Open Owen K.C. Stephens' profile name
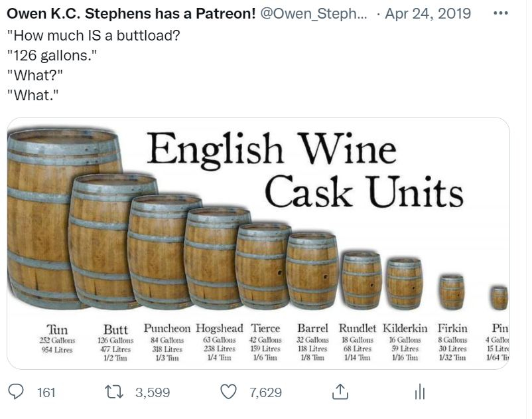Screen dimensions: 532x419 (131, 13)
